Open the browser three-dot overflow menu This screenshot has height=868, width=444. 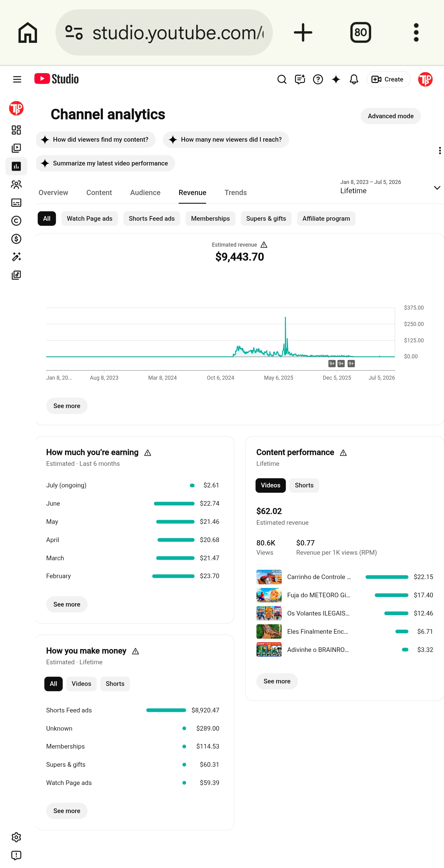coord(416,32)
